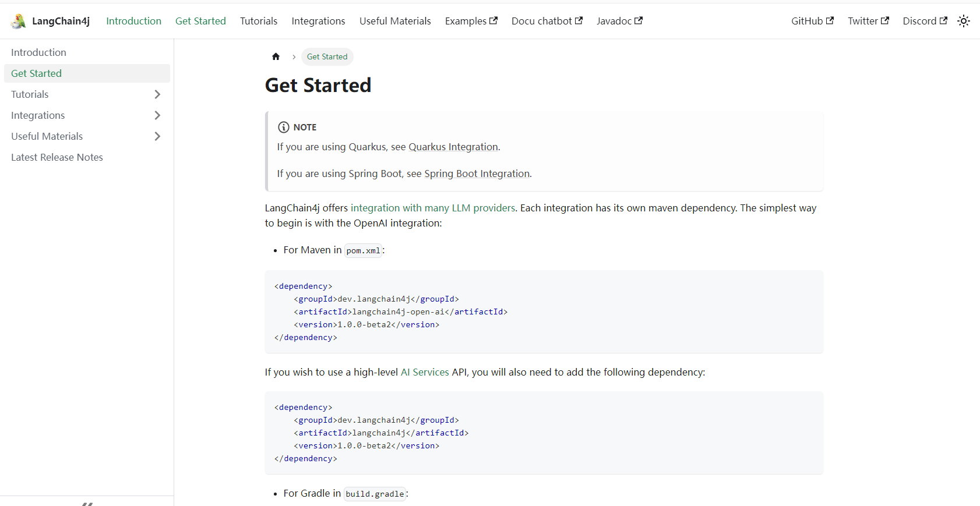Image resolution: width=980 pixels, height=506 pixels.
Task: Click the langchain4j-open-ai artifactId line
Action: 401,312
